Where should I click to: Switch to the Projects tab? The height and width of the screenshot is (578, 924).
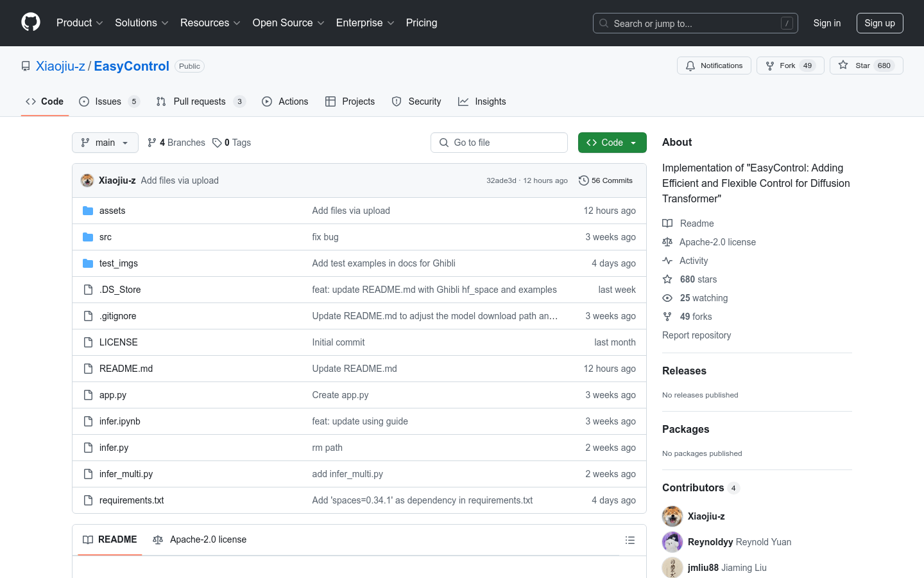(x=350, y=101)
